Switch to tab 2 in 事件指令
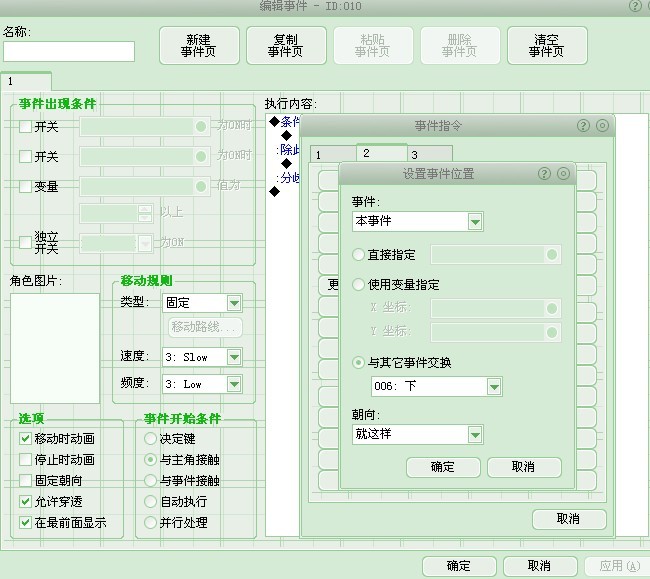The image size is (650, 579). [x=382, y=153]
